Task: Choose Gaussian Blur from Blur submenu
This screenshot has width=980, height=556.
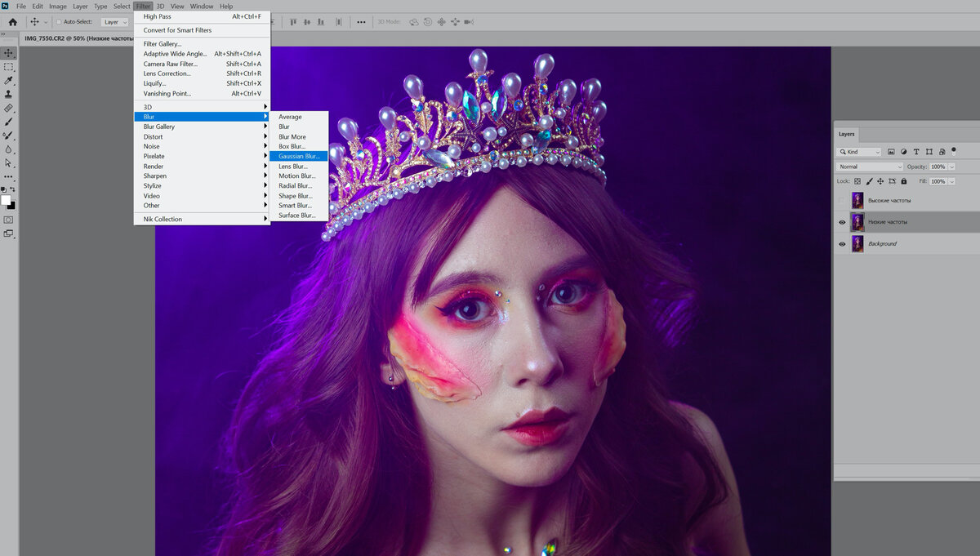Action: click(x=298, y=156)
